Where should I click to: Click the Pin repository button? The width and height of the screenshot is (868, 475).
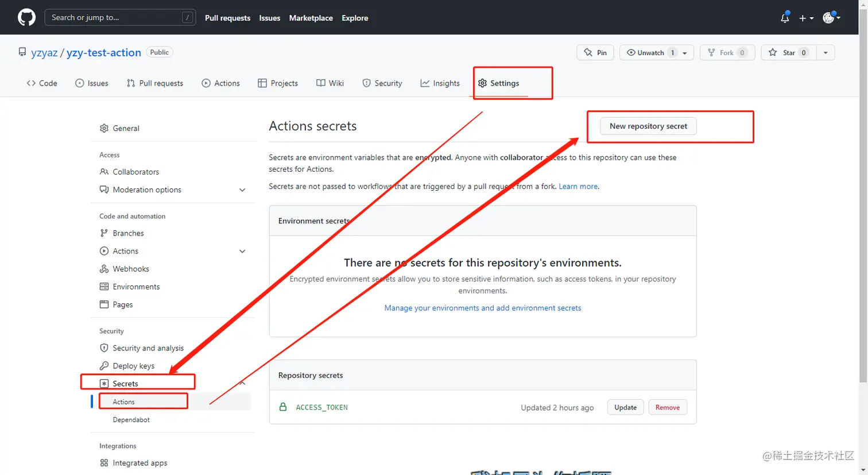[595, 52]
